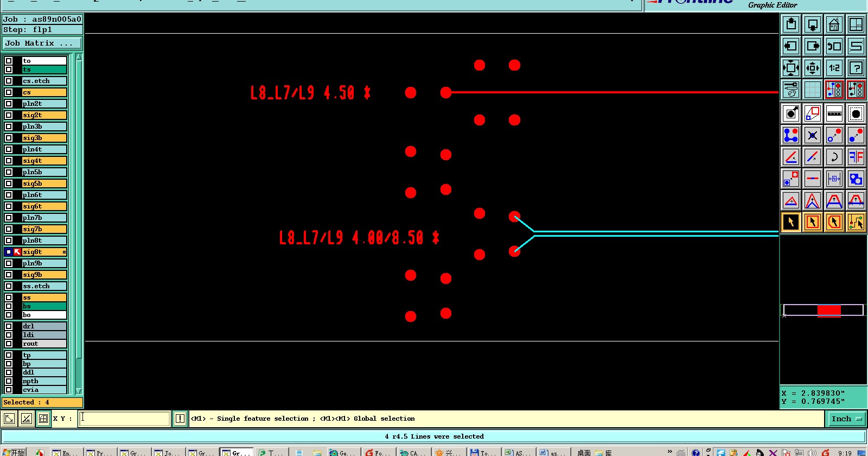The image size is (868, 456).
Task: Select the pln9b layer row
Action: tap(44, 263)
